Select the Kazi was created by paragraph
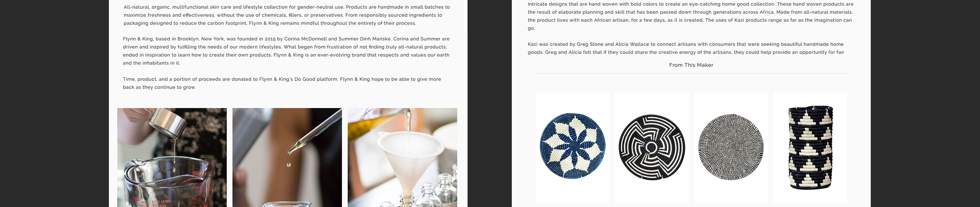This screenshot has width=980, height=207. coord(686,48)
